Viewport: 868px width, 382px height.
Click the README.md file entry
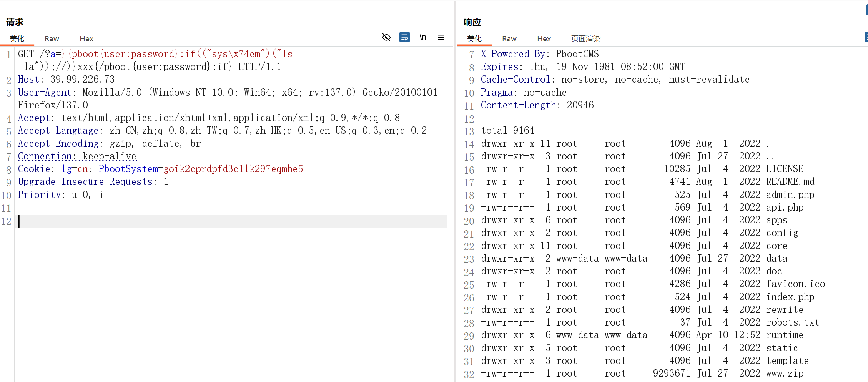(790, 182)
